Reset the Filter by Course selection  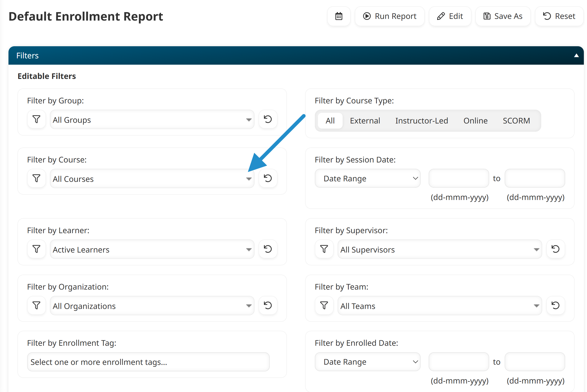(x=268, y=178)
